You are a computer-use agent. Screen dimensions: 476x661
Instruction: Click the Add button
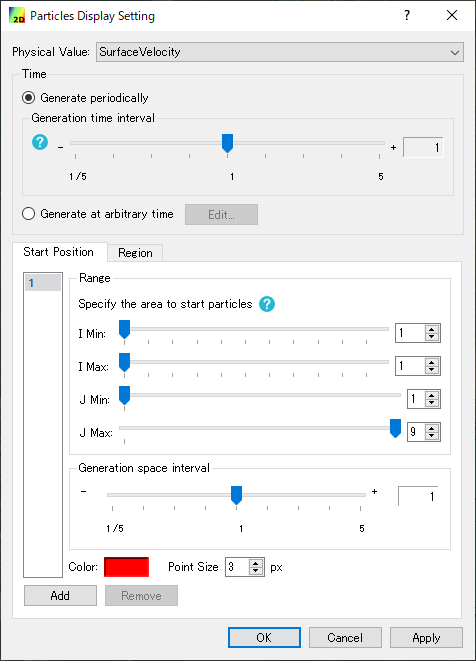point(60,596)
